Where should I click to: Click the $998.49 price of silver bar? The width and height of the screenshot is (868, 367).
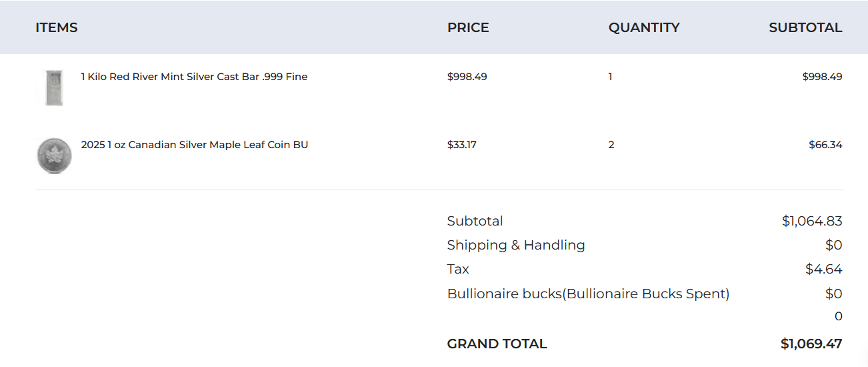tap(467, 77)
